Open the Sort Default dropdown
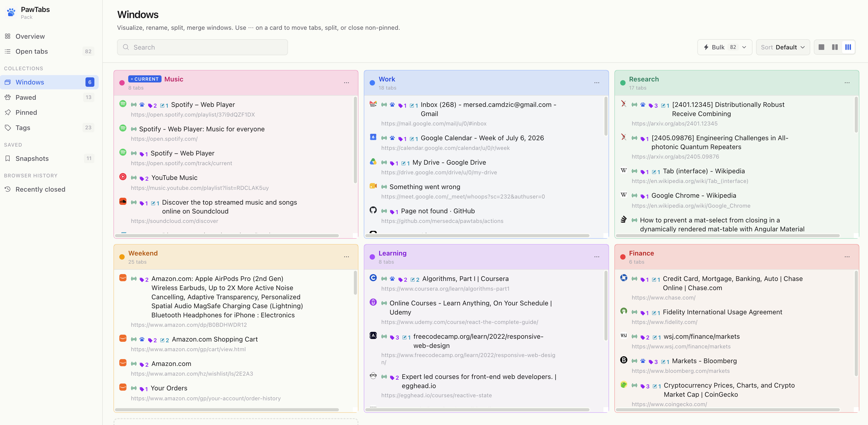 point(783,47)
